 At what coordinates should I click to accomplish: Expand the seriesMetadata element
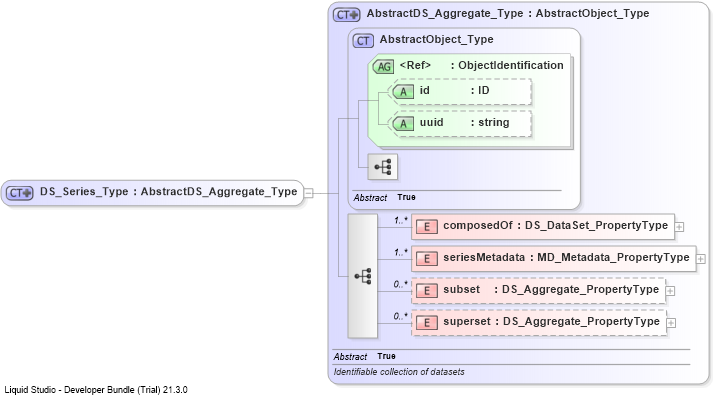(x=701, y=259)
